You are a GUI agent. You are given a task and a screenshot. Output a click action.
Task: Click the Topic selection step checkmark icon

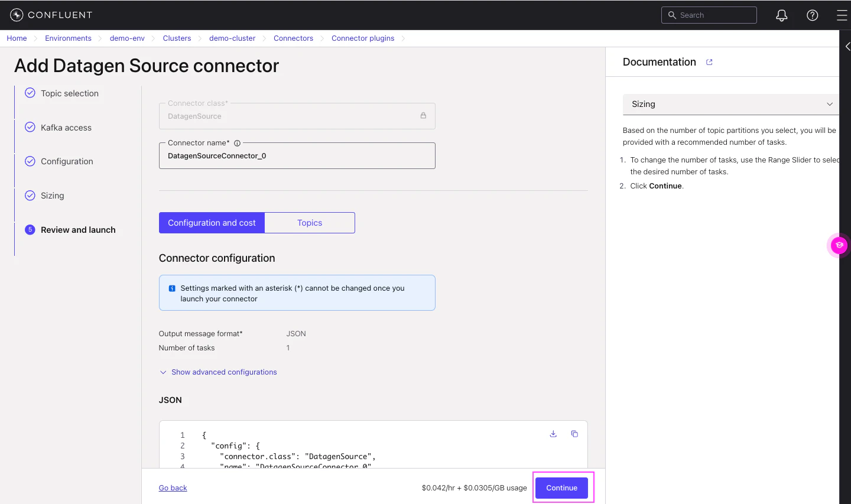click(30, 93)
